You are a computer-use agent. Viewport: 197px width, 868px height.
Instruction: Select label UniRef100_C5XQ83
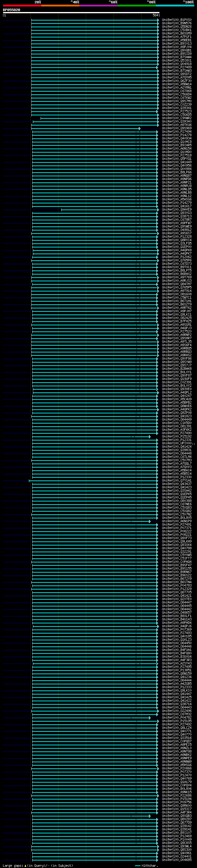176,507
